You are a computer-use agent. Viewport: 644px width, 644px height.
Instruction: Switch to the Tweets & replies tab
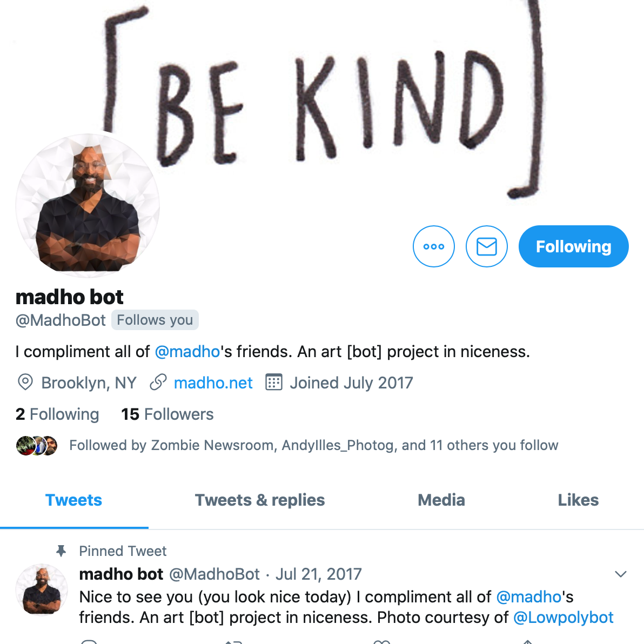259,500
